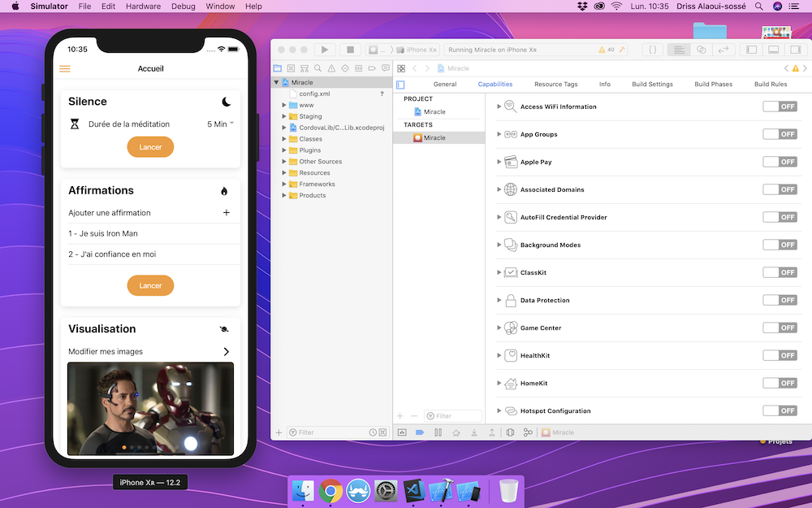Open the Info tab

click(605, 84)
